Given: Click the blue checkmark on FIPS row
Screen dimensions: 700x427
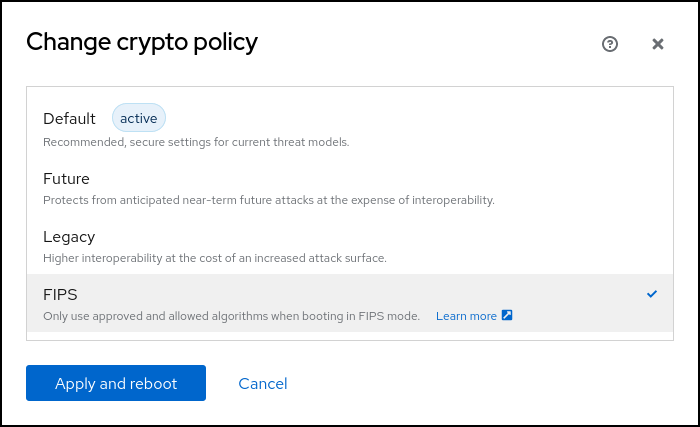Looking at the screenshot, I should pyautogui.click(x=652, y=294).
